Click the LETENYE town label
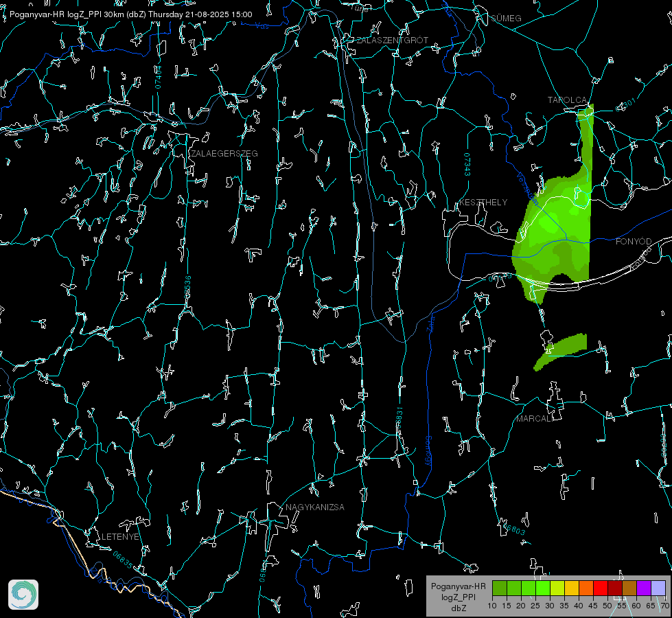Screen dimensions: 672x618 pyautogui.click(x=120, y=536)
